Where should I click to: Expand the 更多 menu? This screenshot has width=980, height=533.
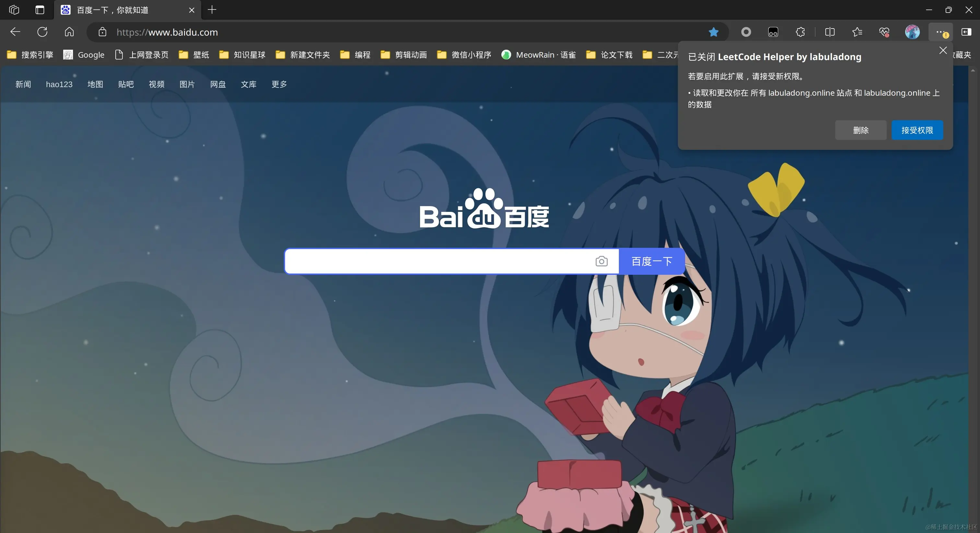pos(279,84)
